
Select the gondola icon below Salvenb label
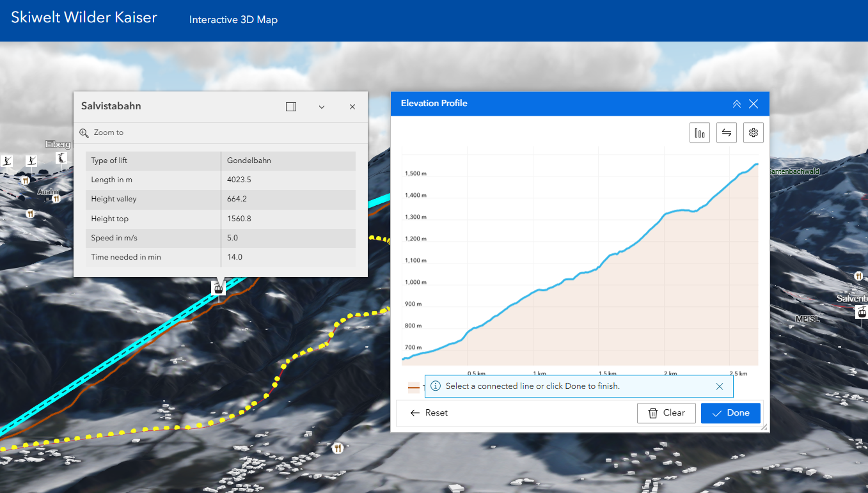click(862, 312)
